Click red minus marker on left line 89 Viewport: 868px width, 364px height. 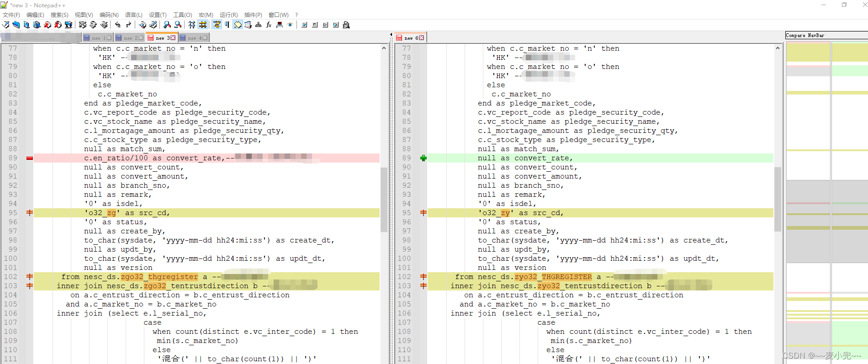pos(30,158)
